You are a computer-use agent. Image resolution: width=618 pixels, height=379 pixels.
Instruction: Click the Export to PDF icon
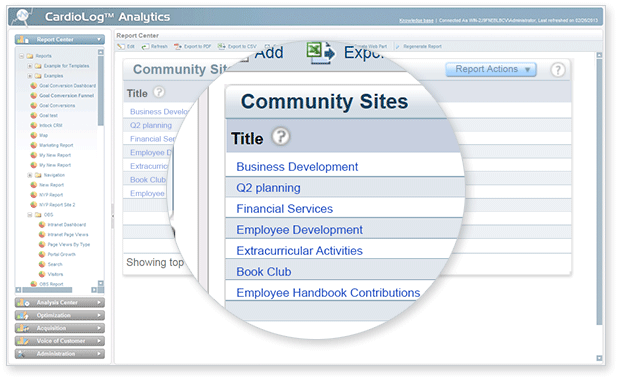point(178,46)
